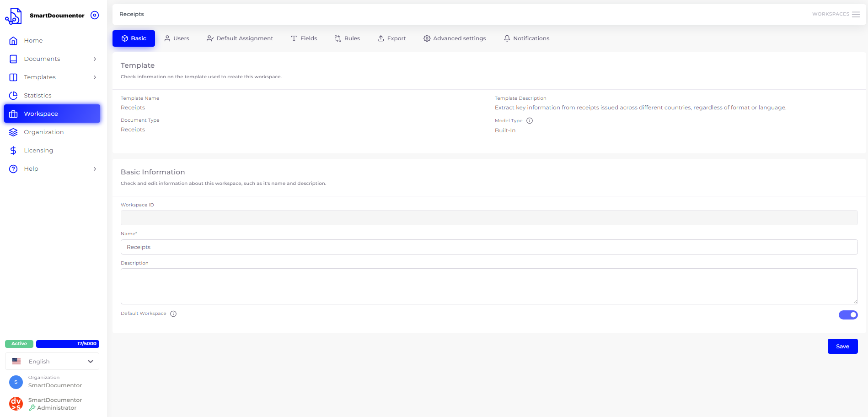Switch to the Fields tab
Image resolution: width=868 pixels, height=417 pixels.
pyautogui.click(x=304, y=38)
